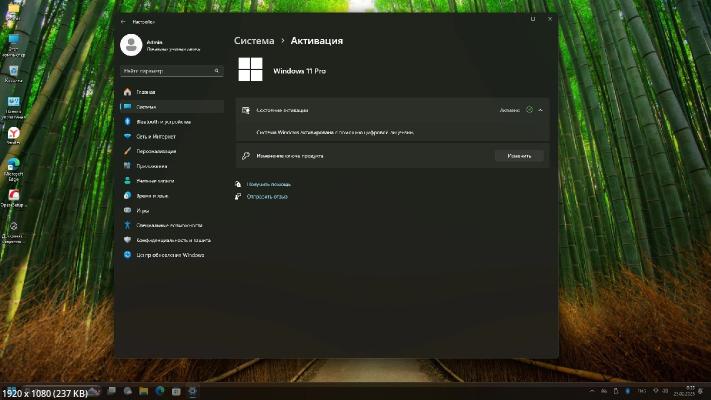
Task: Select the Панель управления desktop icon
Action: [x=13, y=107]
